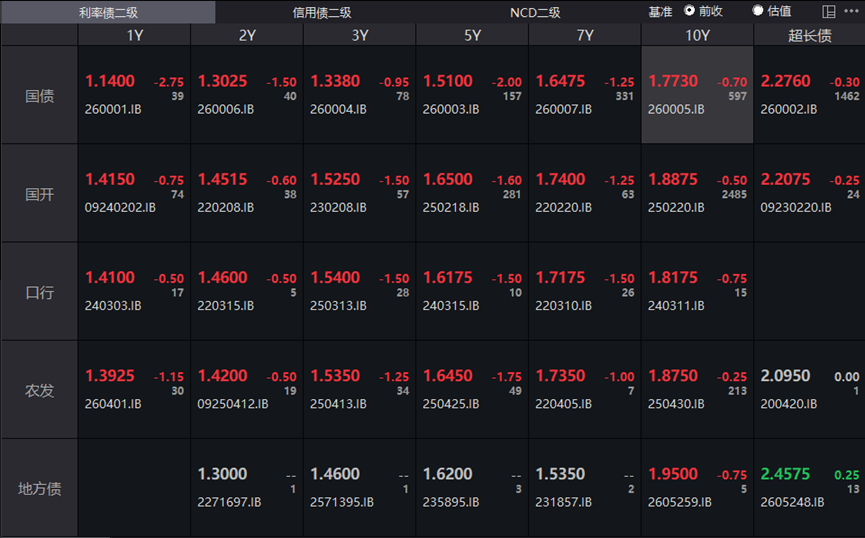Screen dimensions: 865x538
Task: Select the 估值 radio button
Action: pos(758,11)
